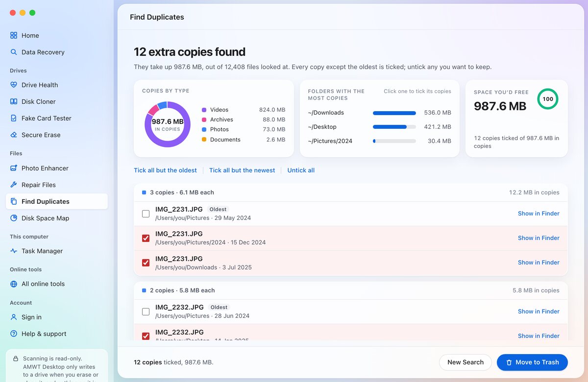Click trash icon on Move to Trash
The width and height of the screenshot is (588, 382).
click(x=509, y=362)
